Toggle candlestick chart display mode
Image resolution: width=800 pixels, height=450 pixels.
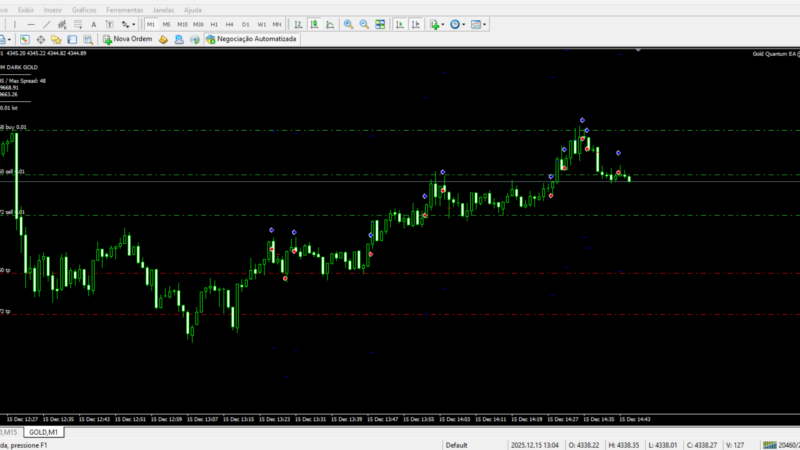tap(314, 24)
